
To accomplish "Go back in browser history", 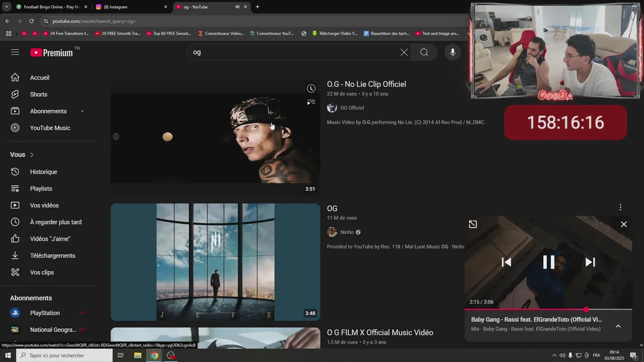I will pyautogui.click(x=7, y=21).
